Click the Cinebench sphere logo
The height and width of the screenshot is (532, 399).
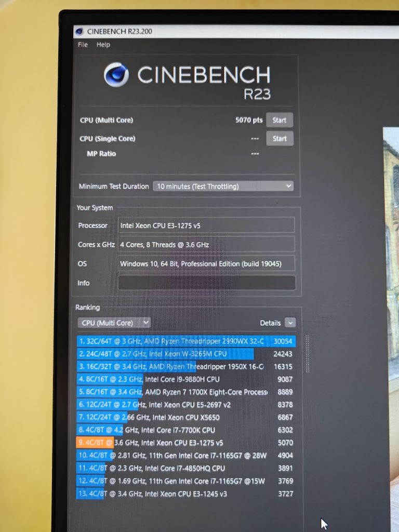pyautogui.click(x=116, y=75)
